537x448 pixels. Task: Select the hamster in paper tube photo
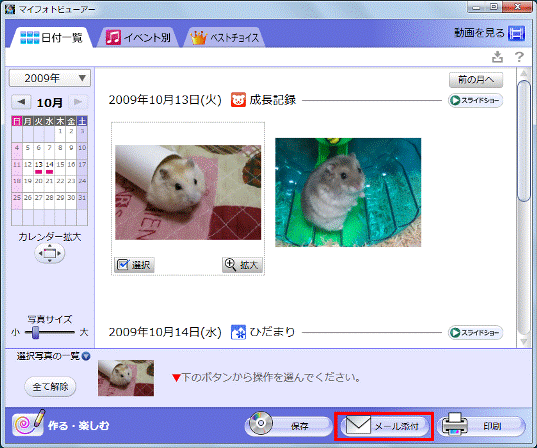click(188, 192)
